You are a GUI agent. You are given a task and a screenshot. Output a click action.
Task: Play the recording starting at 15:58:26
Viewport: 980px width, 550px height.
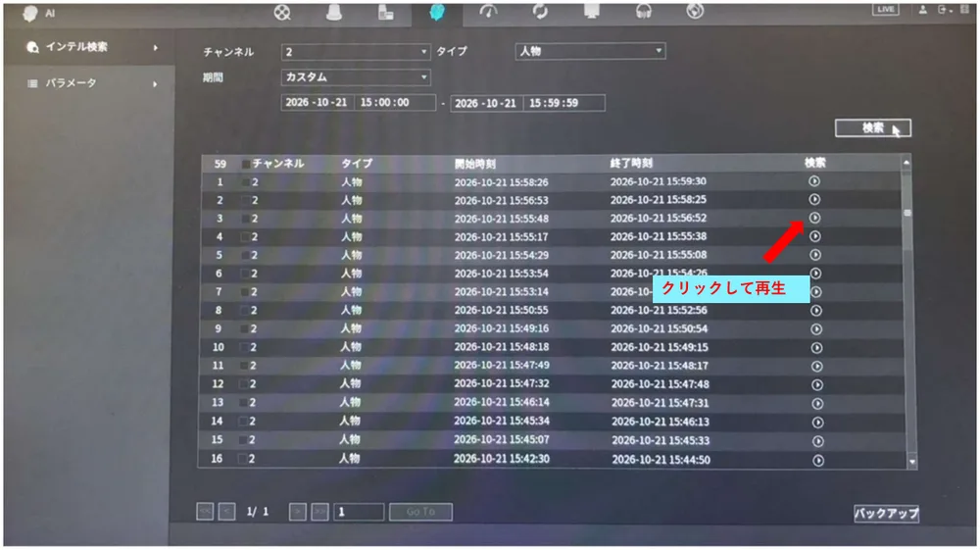[x=813, y=181]
